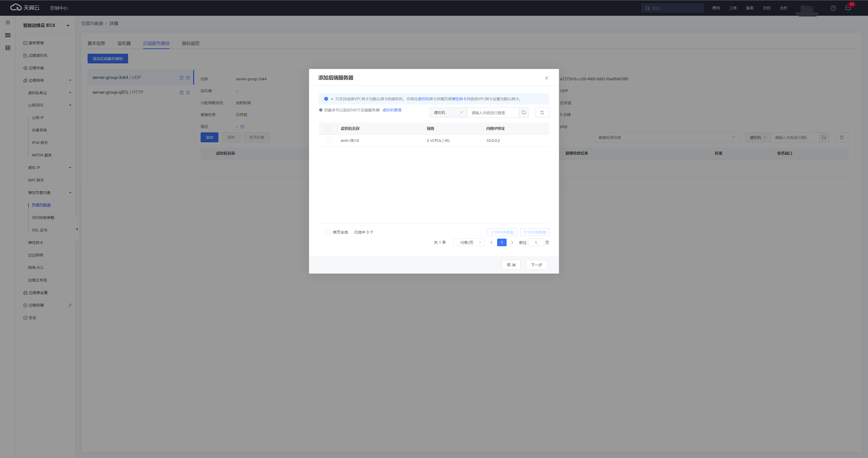The width and height of the screenshot is (868, 458).
Task: Click search icon in background table toolbar
Action: (824, 137)
